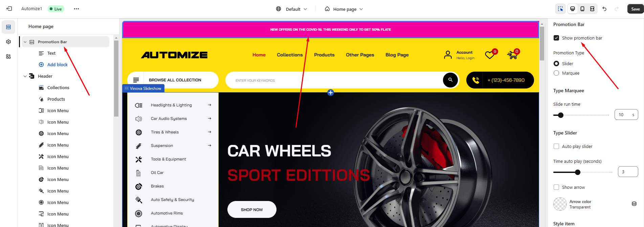644x227 pixels.
Task: Click the arrow color dynamic source icon
Action: click(x=634, y=204)
